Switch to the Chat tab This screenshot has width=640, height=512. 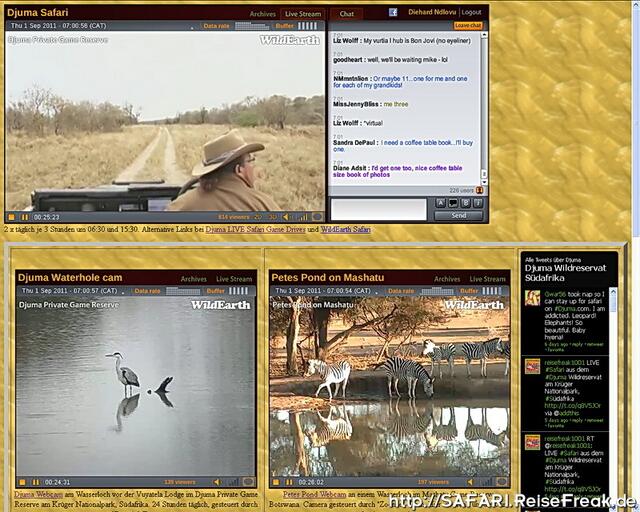coord(347,14)
